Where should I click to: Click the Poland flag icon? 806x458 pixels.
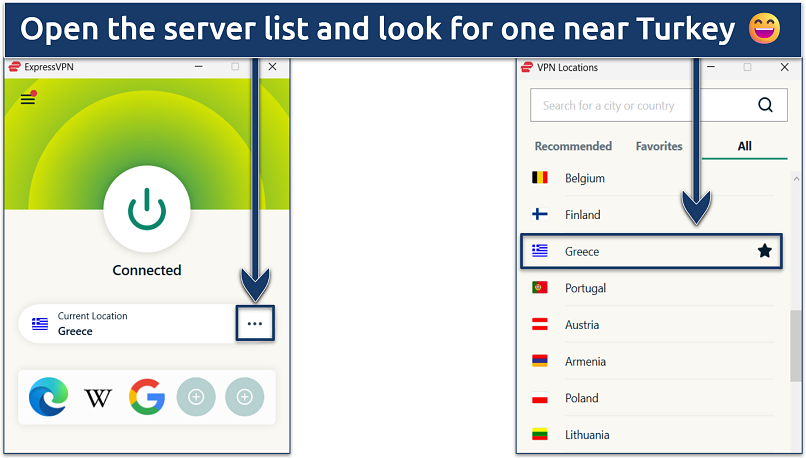(x=540, y=397)
